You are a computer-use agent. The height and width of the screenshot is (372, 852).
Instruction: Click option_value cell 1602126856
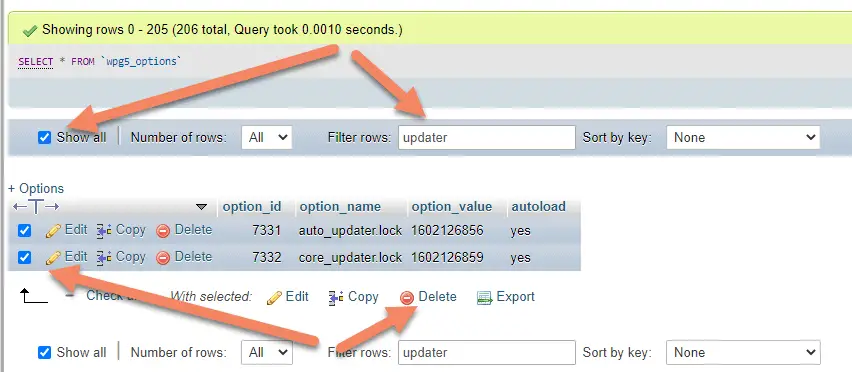coord(447,231)
